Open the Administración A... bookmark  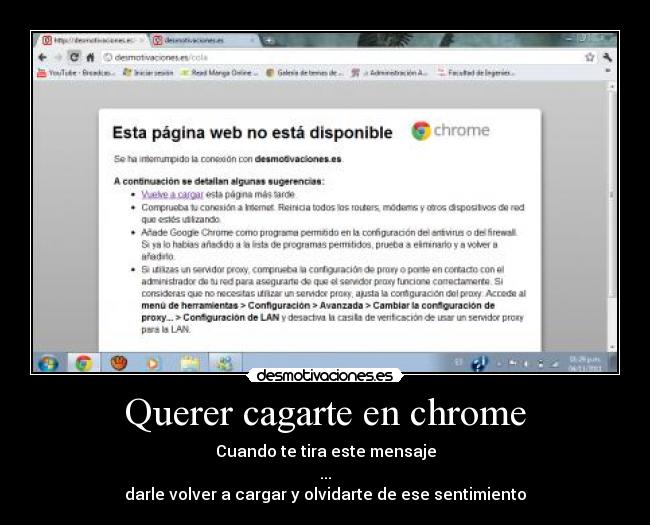coord(389,73)
